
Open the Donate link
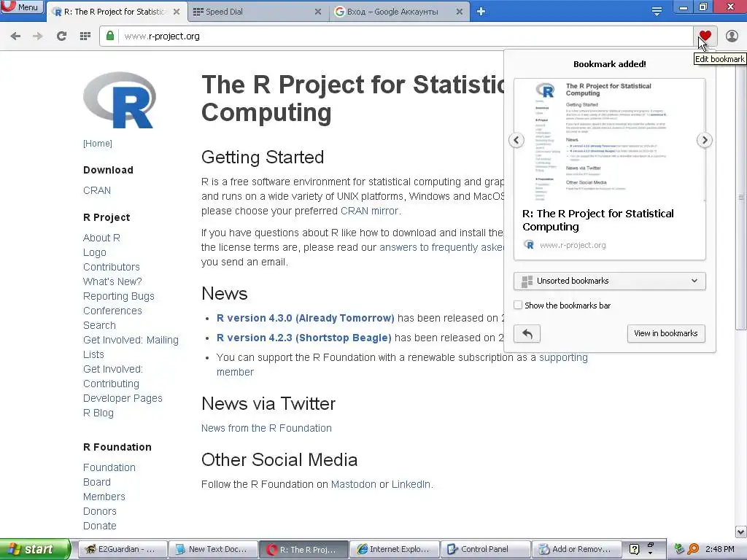tap(99, 526)
